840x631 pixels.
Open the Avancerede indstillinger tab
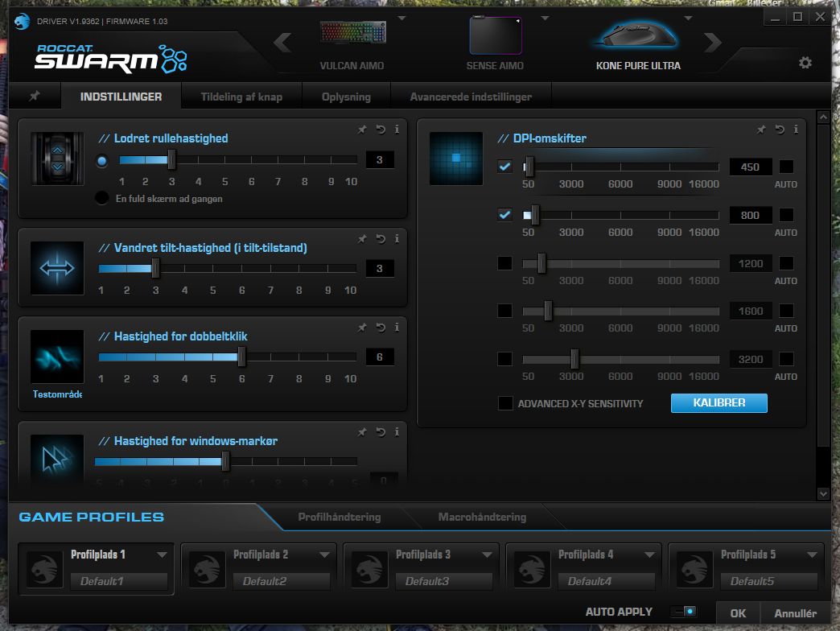point(471,97)
